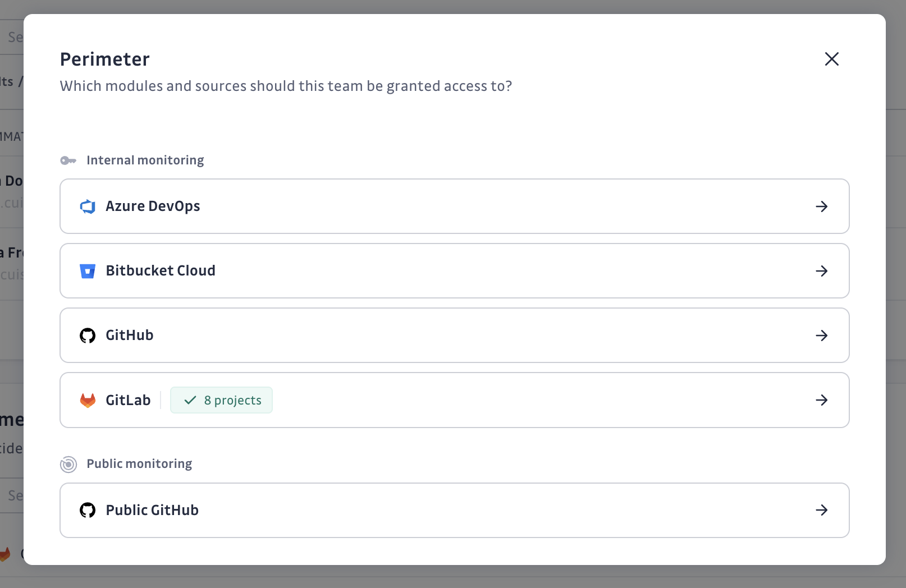Click the radar icon beside Public monitoring
906x588 pixels.
coord(68,464)
